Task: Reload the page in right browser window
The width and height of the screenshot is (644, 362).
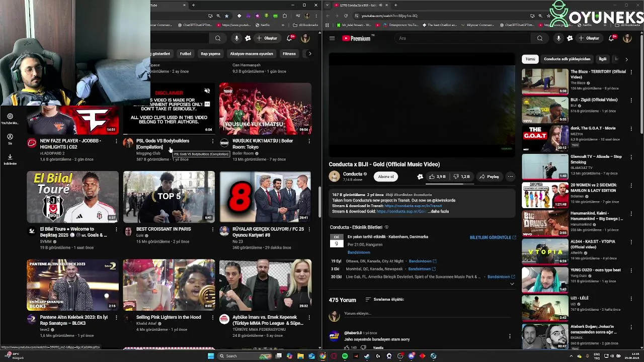Action: (x=346, y=16)
